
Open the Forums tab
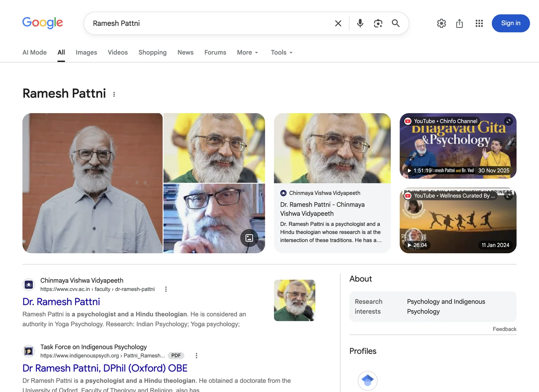point(215,52)
